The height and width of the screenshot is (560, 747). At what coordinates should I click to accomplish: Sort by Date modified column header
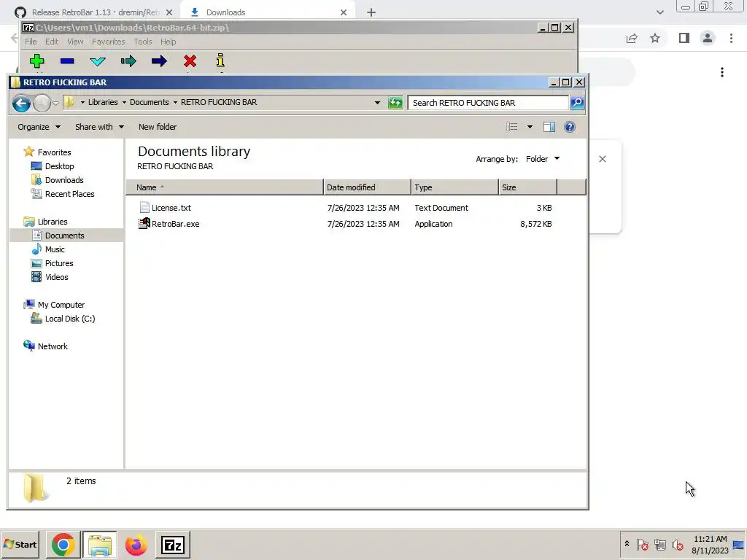[x=367, y=187]
